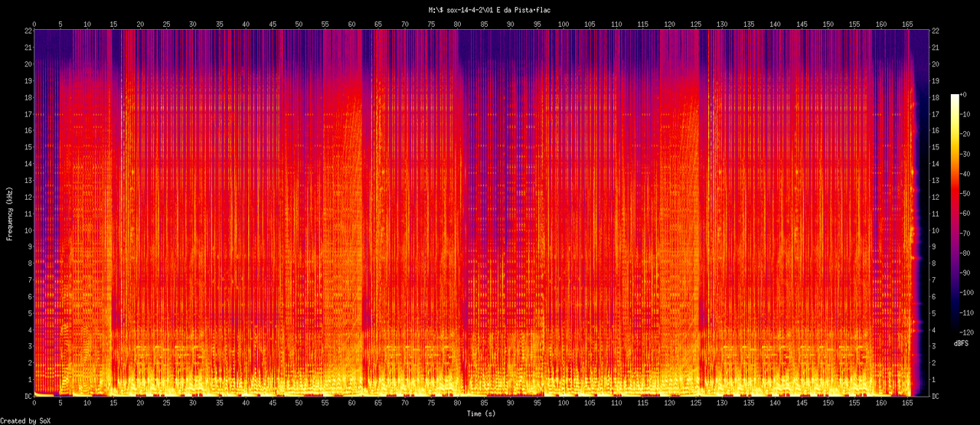This screenshot has width=980, height=425.
Task: Select the '-20' value on the dBFS scale
Action: (965, 134)
